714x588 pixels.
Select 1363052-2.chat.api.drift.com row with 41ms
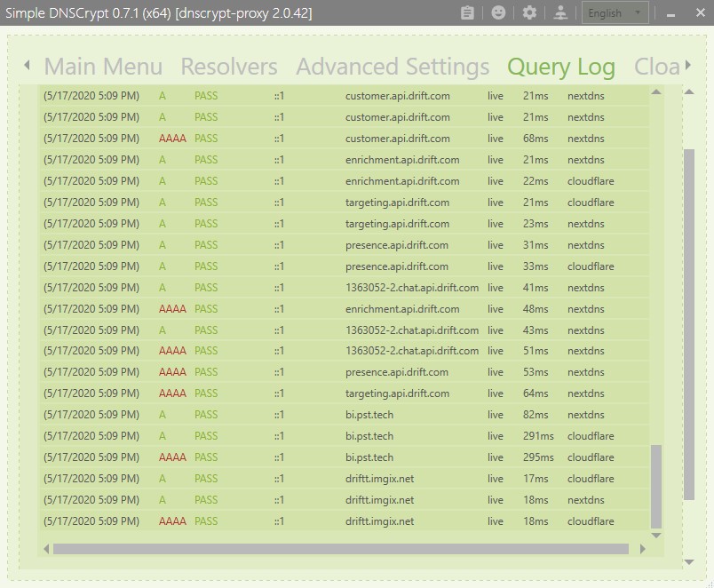345,288
